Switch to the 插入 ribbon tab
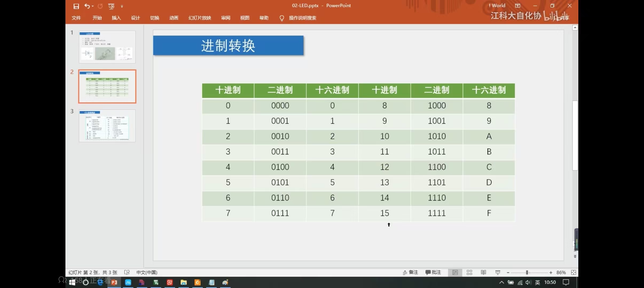Screen dimensions: 644x288 [116, 18]
